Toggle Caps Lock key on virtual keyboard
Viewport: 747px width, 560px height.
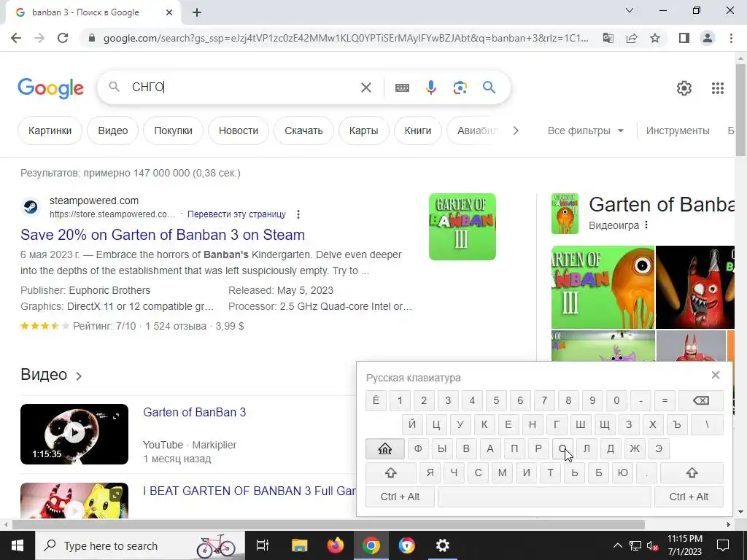pos(385,448)
